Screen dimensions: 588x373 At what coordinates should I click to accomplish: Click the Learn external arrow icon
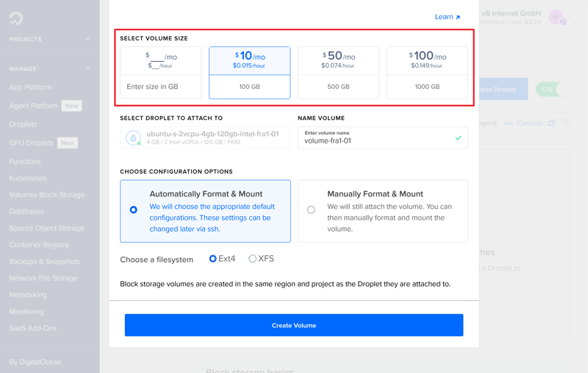click(458, 17)
